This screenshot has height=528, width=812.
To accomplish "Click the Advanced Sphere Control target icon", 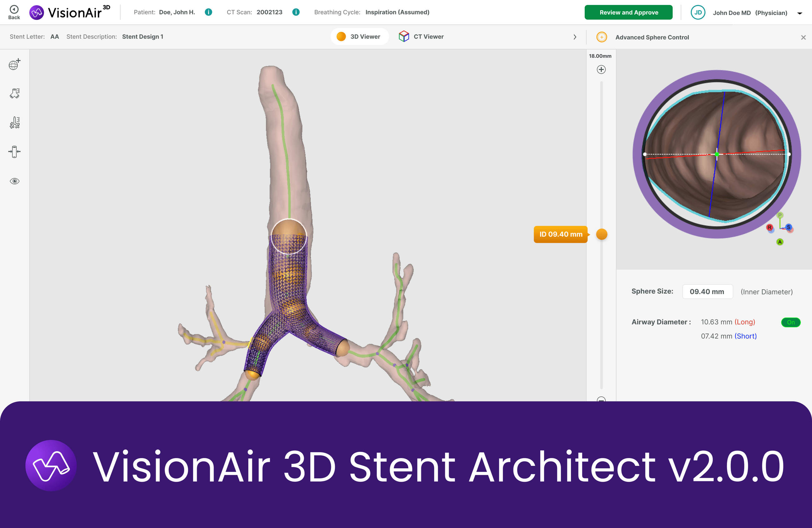I will click(x=602, y=37).
